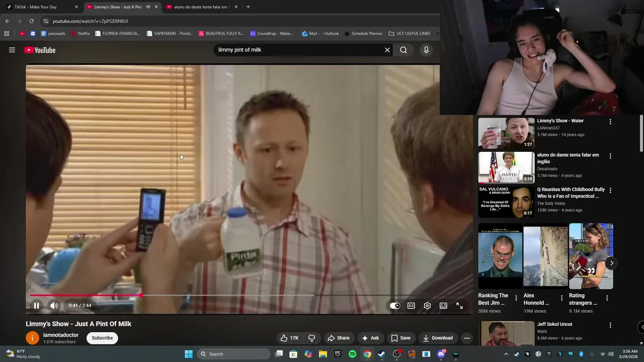Share the video
This screenshot has height=362, width=644.
338,338
